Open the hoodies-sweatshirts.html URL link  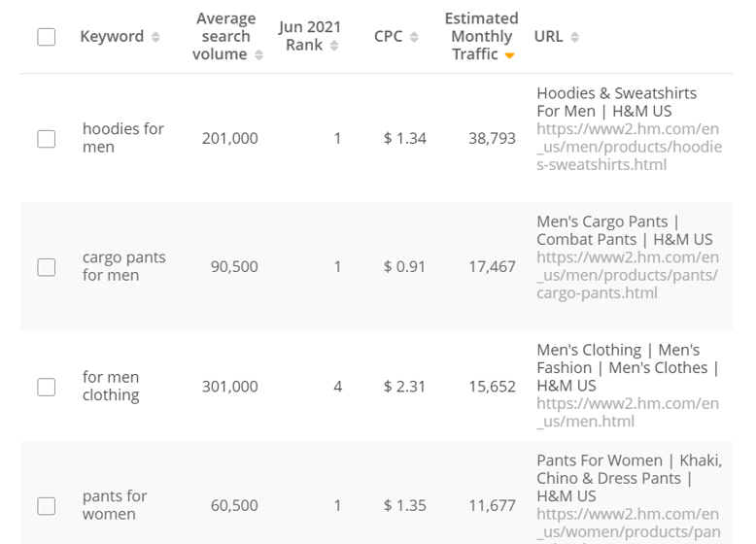[x=630, y=147]
